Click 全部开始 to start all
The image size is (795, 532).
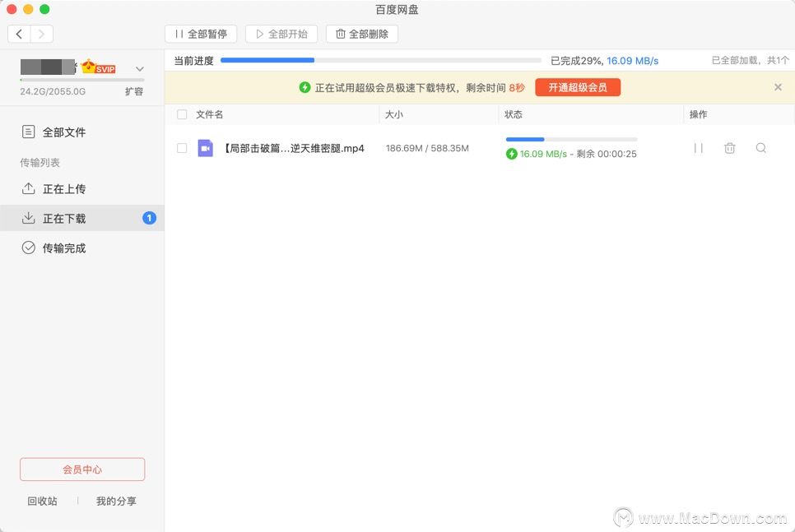[x=281, y=34]
